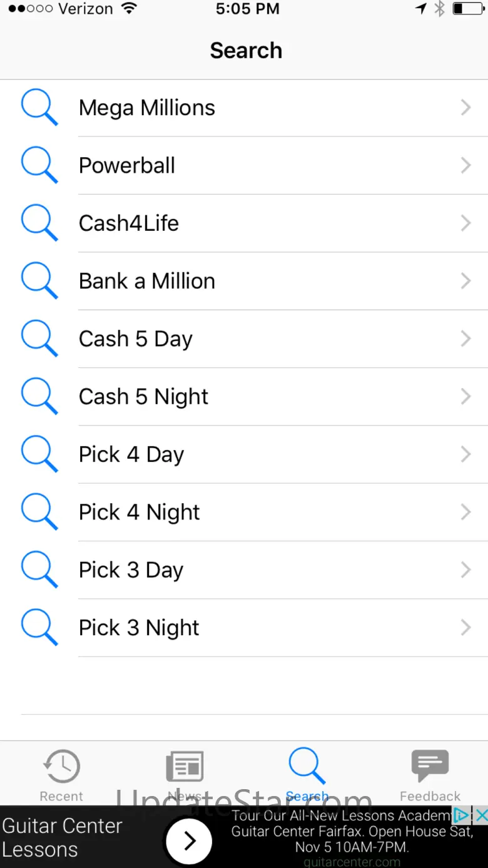Screen dimensions: 488x868
Task: Tap the magnifier icon beside Mega Millions
Action: point(39,108)
